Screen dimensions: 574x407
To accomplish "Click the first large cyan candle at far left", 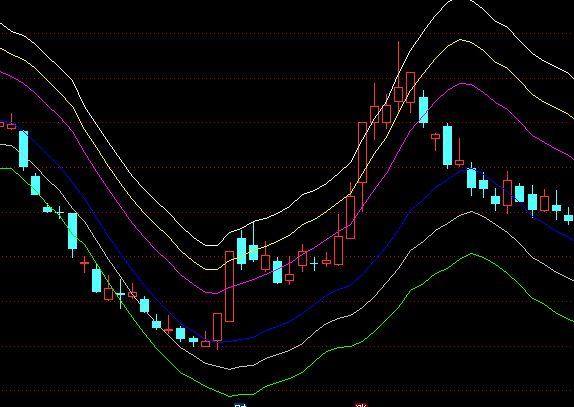I will tap(23, 149).
